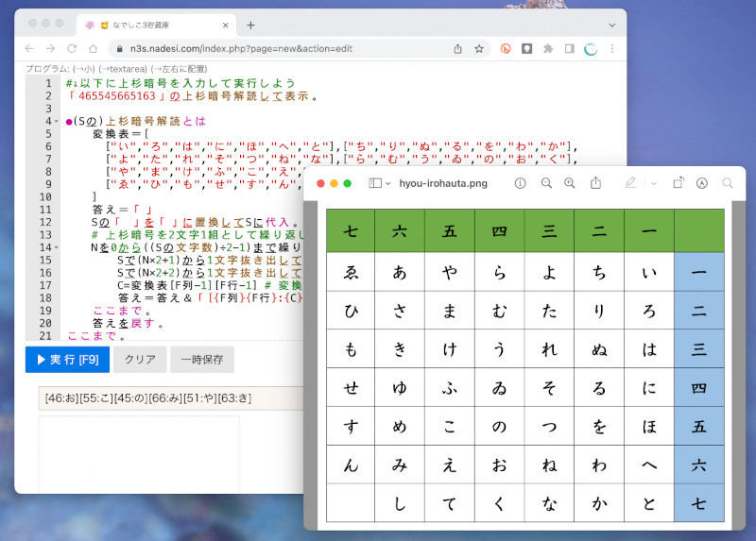Rotate the image in Preview
The width and height of the screenshot is (756, 541).
pyautogui.click(x=679, y=183)
